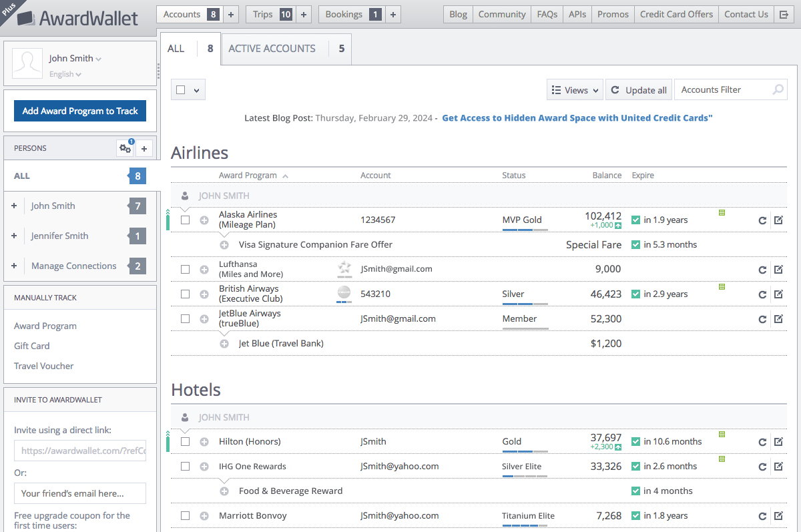Open the Views dropdown
The height and width of the screenshot is (532, 801).
coord(575,90)
